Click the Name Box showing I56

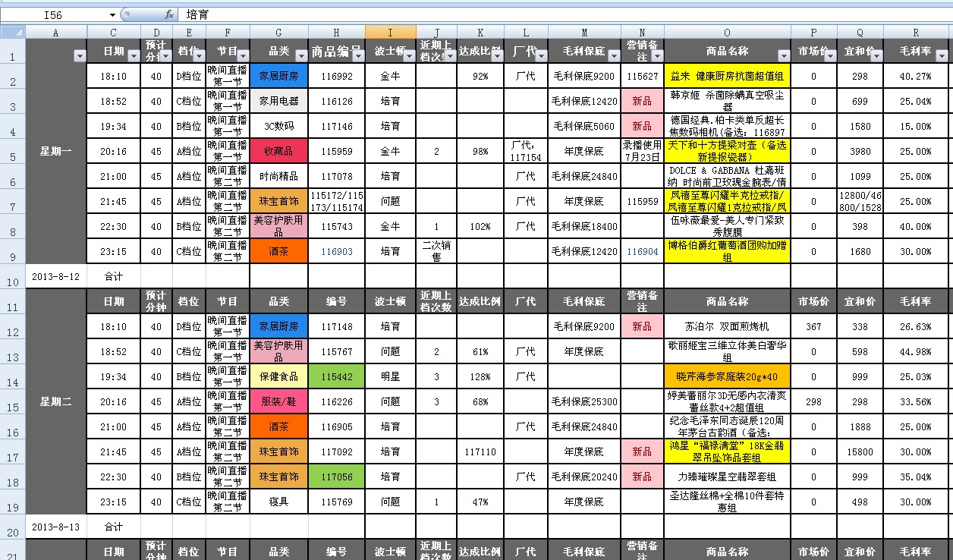coord(53,14)
